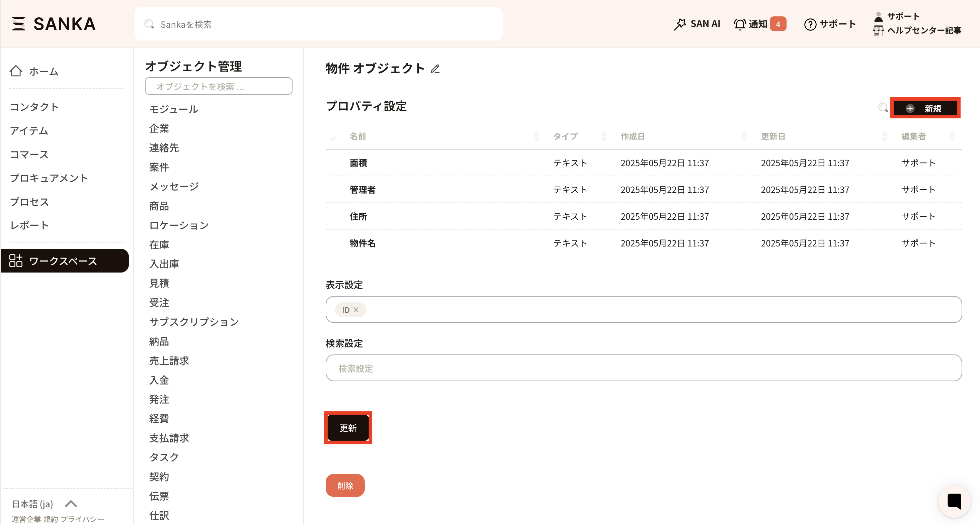This screenshot has width=980, height=525.
Task: Sort the table by 名前 column
Action: coord(536,136)
